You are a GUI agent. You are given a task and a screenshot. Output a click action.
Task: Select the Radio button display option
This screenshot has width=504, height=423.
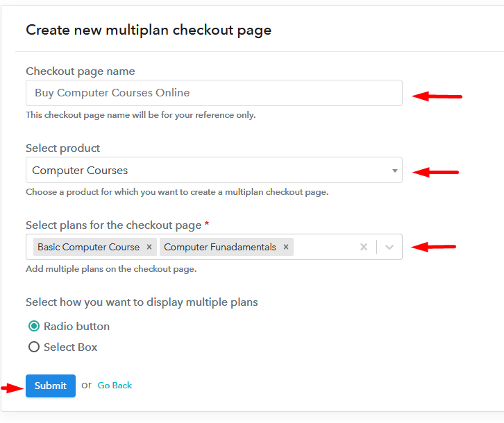tap(34, 327)
